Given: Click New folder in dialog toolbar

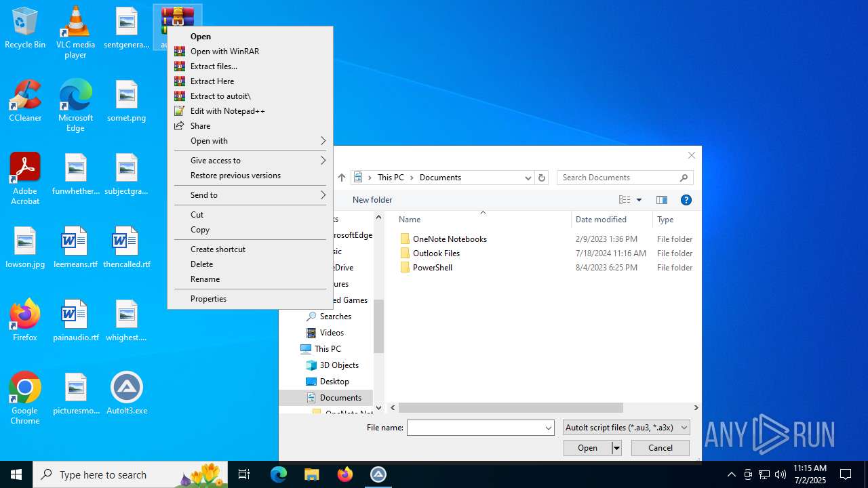Looking at the screenshot, I should (372, 200).
